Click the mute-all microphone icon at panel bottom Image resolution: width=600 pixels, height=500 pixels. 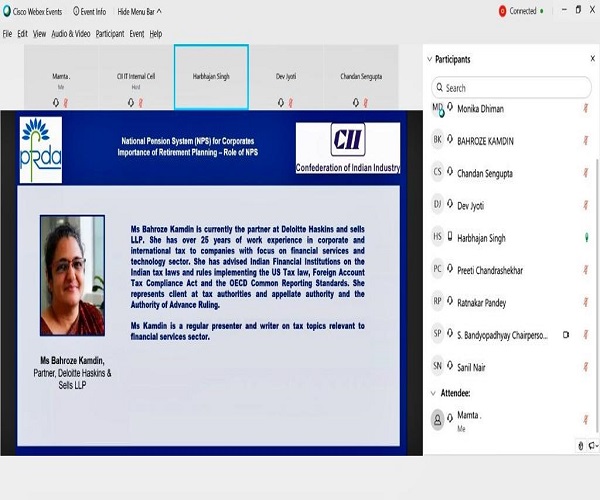pos(581,446)
